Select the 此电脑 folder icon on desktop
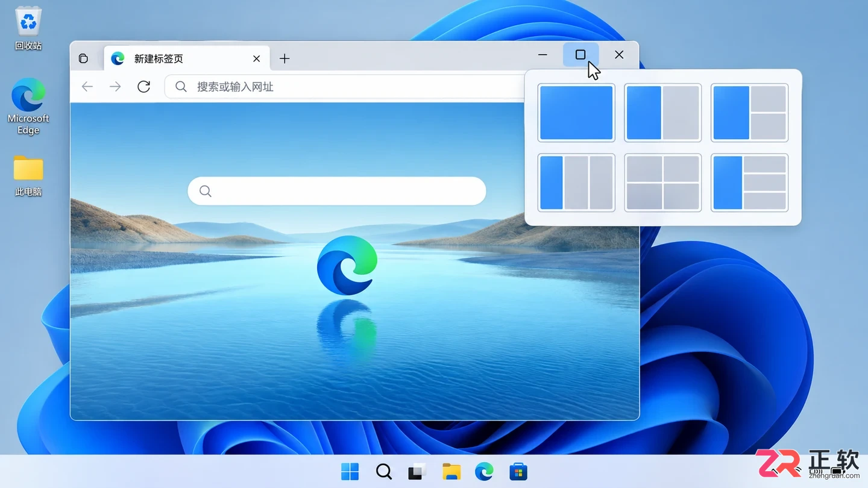 pos(28,175)
